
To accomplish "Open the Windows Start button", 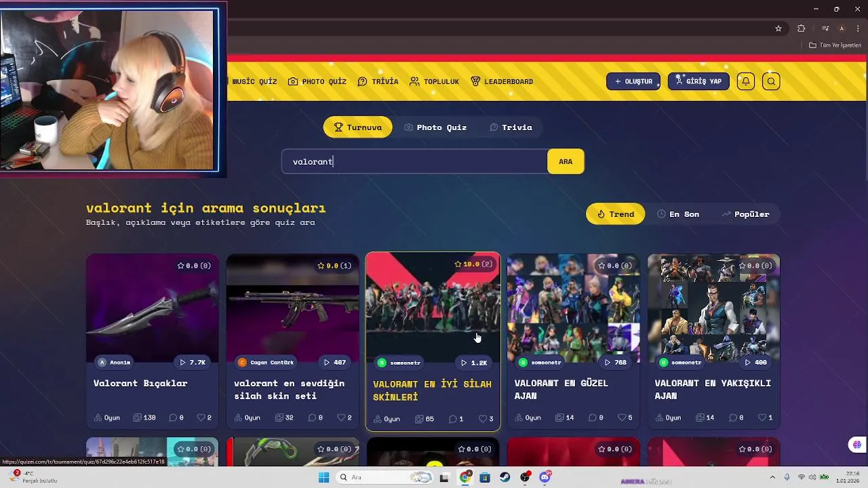I will (323, 477).
